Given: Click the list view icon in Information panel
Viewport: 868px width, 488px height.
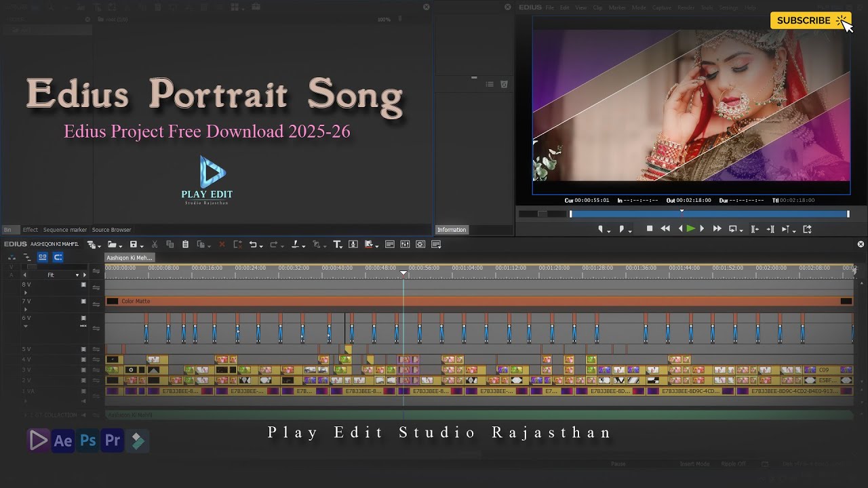Looking at the screenshot, I should (490, 84).
